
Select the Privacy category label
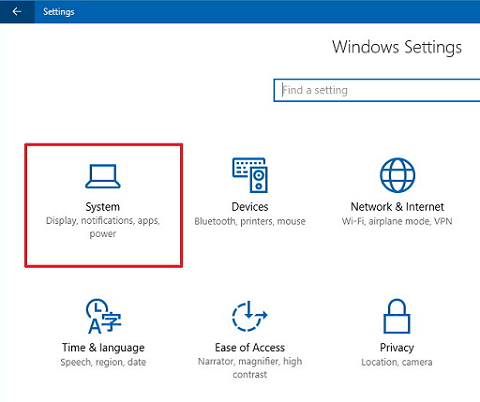point(397,348)
